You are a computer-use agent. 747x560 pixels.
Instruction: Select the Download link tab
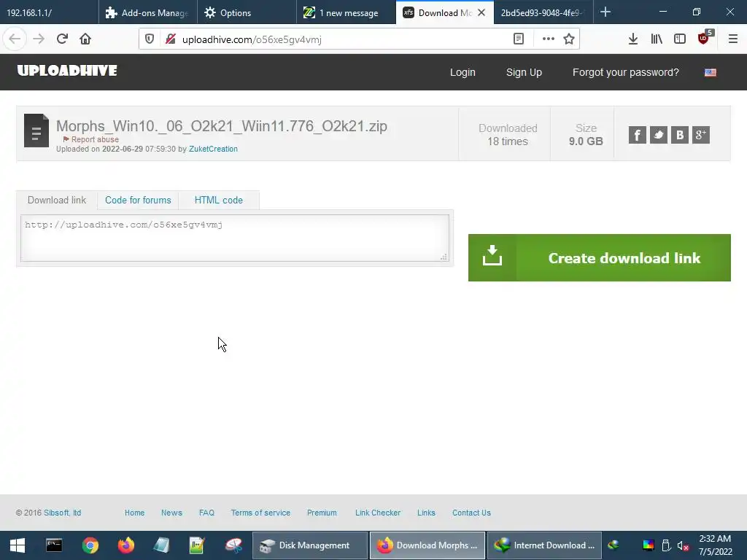pyautogui.click(x=57, y=200)
